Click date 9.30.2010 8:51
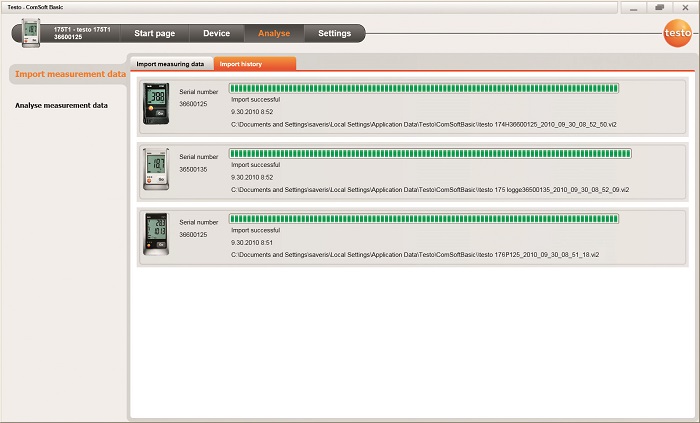The height and width of the screenshot is (423, 700). (252, 243)
